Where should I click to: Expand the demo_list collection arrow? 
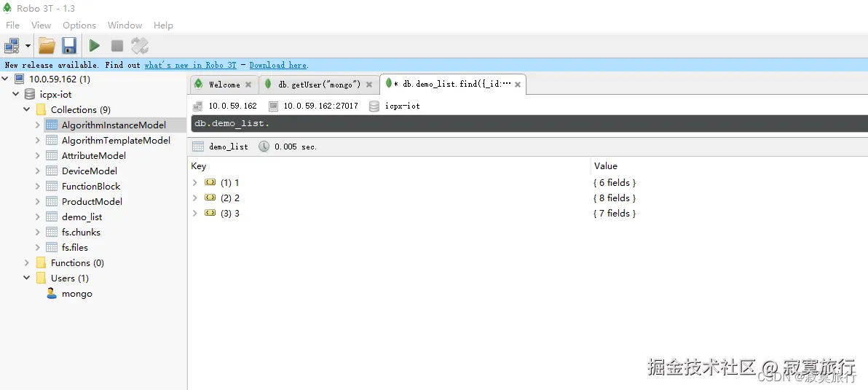38,217
